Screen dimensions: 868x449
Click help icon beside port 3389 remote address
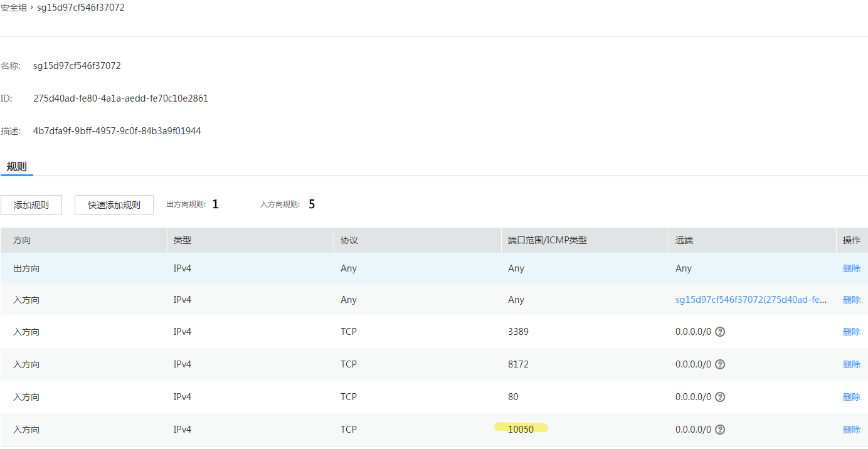720,332
